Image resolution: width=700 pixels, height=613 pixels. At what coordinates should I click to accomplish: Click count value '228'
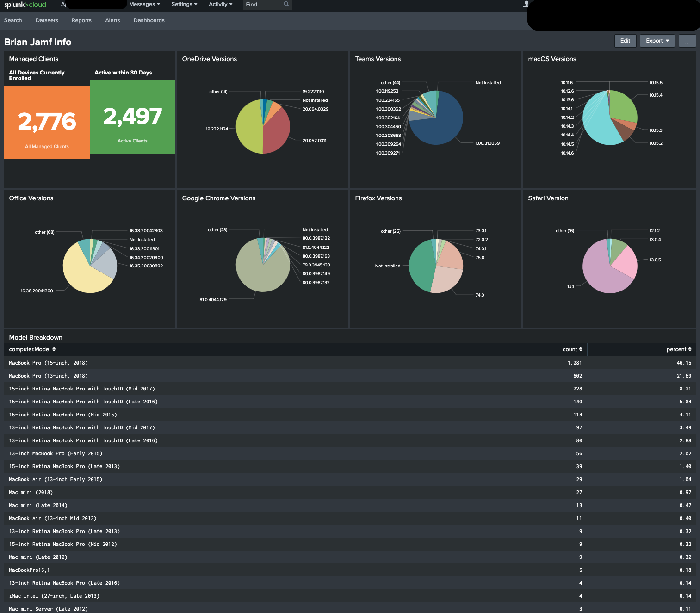point(578,389)
